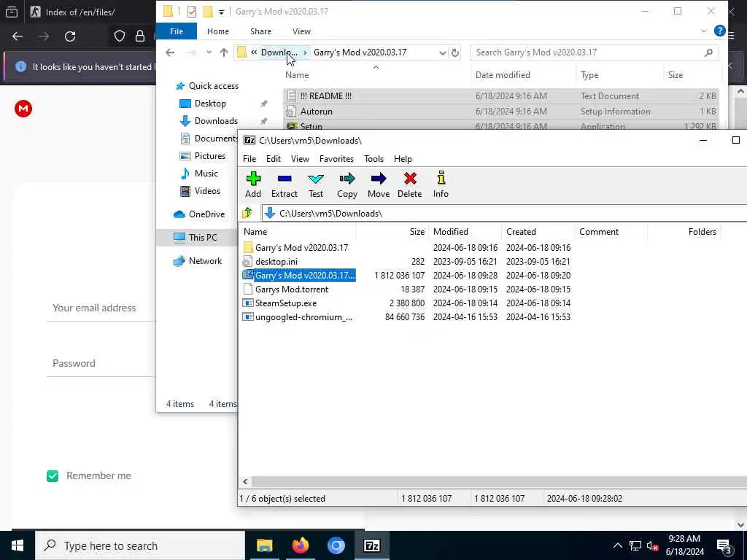The image size is (747, 560).
Task: Click the Downloads breadcrumb in Explorer address bar
Action: (x=279, y=52)
